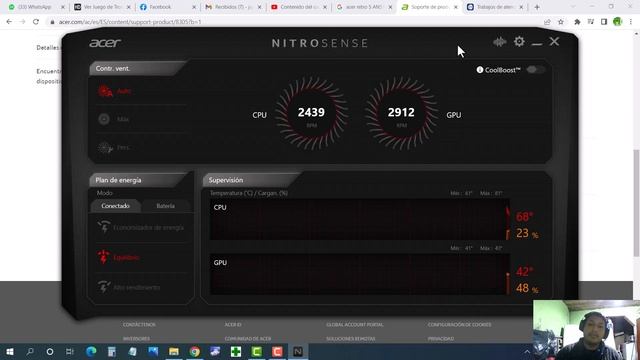Image resolution: width=640 pixels, height=360 pixels.
Task: Choose Economizador de energía plan
Action: pyautogui.click(x=141, y=227)
